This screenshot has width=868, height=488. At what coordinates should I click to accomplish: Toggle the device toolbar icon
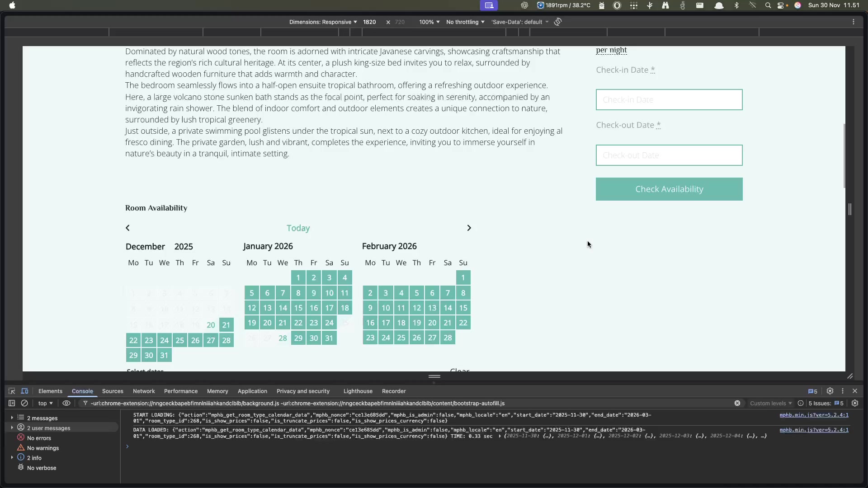24,391
